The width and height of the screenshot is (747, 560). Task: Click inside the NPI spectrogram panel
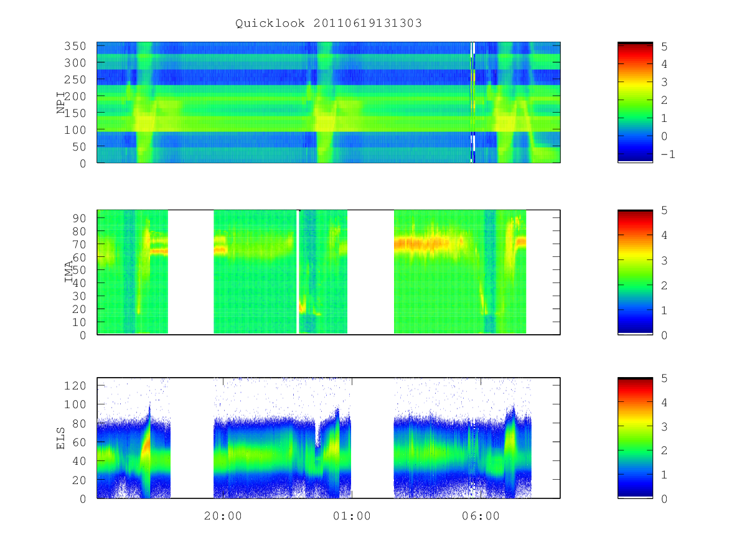pos(329,103)
